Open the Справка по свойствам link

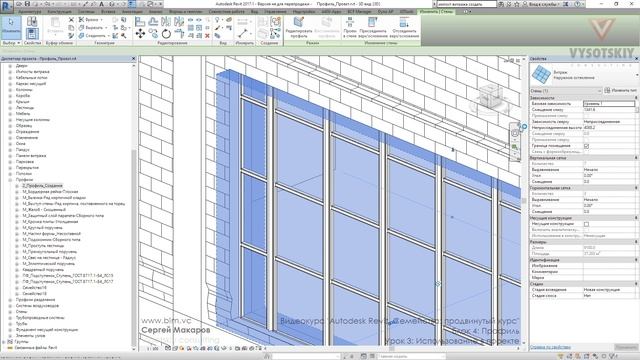coord(550,347)
